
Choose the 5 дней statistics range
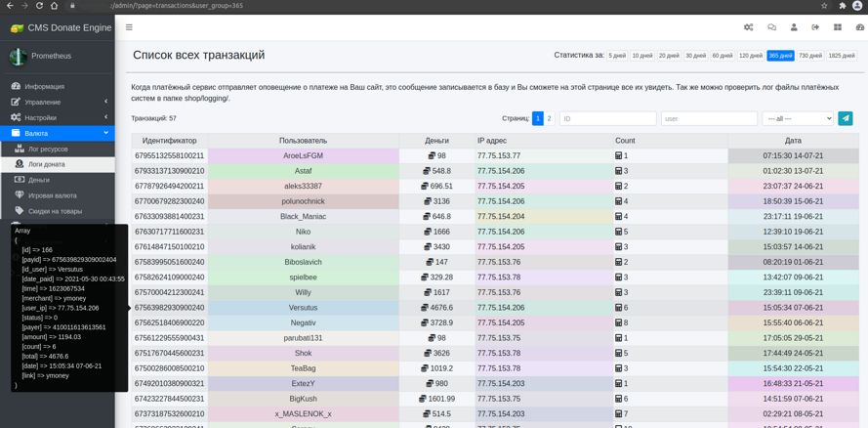[617, 56]
